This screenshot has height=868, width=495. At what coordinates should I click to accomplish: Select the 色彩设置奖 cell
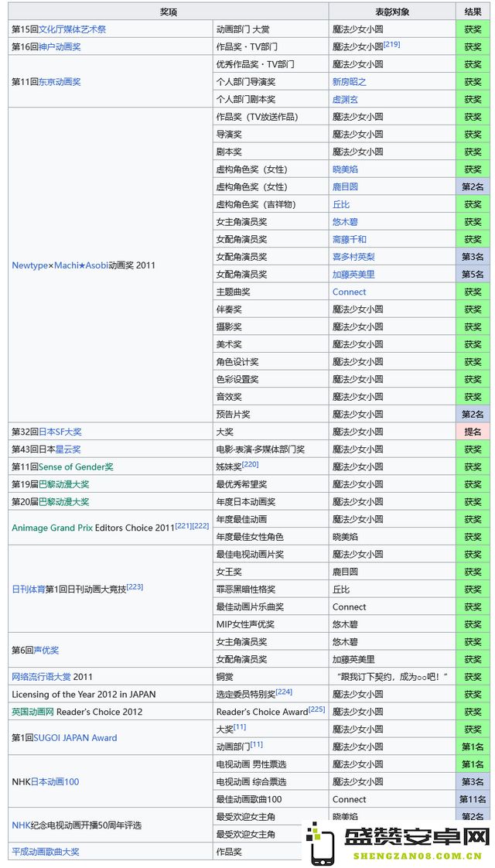tap(271, 379)
